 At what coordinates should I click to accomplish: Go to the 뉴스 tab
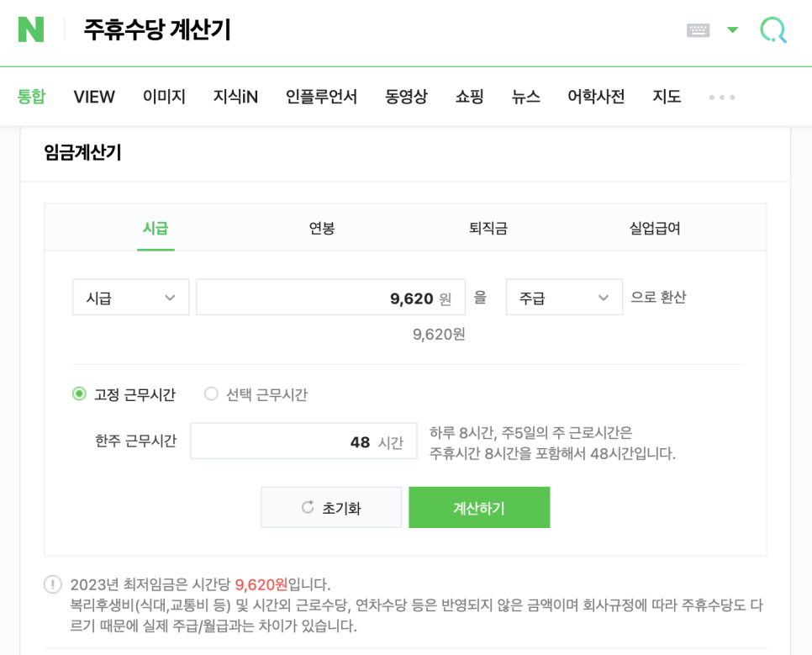click(x=526, y=97)
